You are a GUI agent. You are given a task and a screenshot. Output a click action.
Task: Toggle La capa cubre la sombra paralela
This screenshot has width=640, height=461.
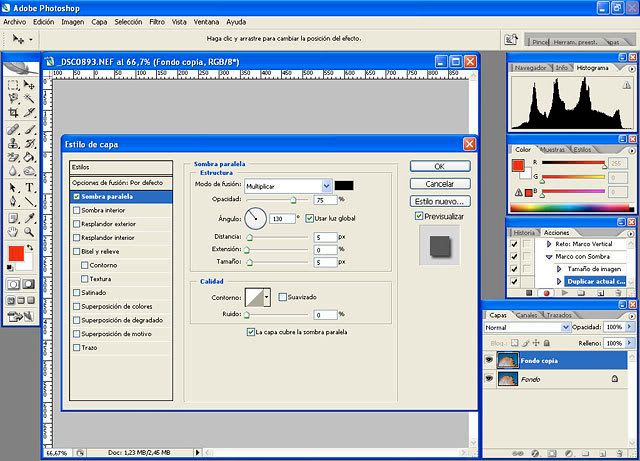click(x=251, y=332)
